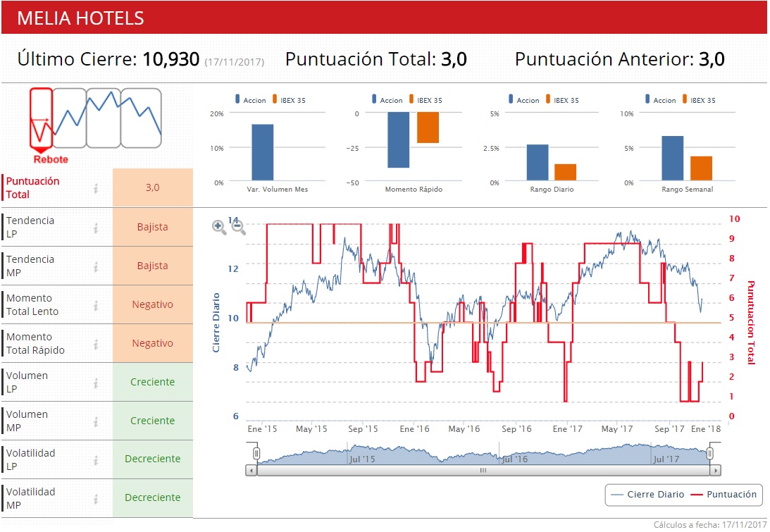The image size is (770, 532).
Task: Open info icon for Tendencia MP
Action: pyautogui.click(x=97, y=267)
